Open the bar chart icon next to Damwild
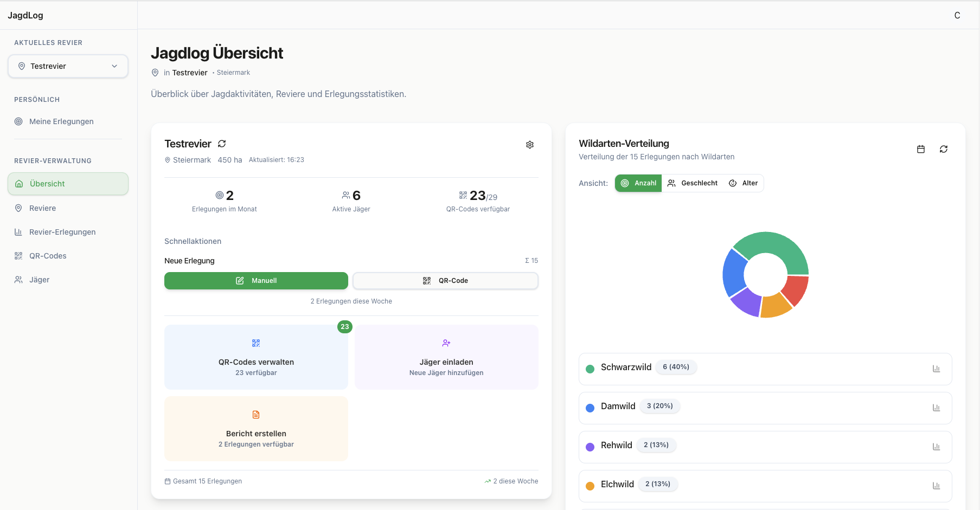Viewport: 980px width, 510px height. tap(937, 408)
